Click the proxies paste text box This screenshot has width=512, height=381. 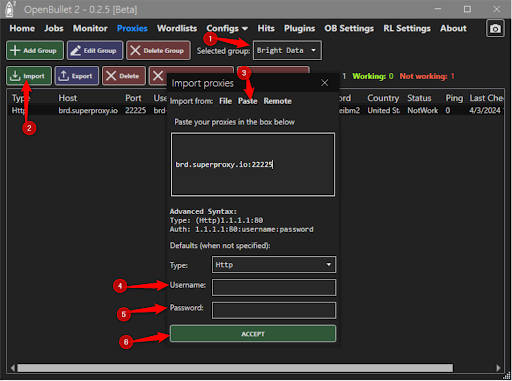click(253, 164)
